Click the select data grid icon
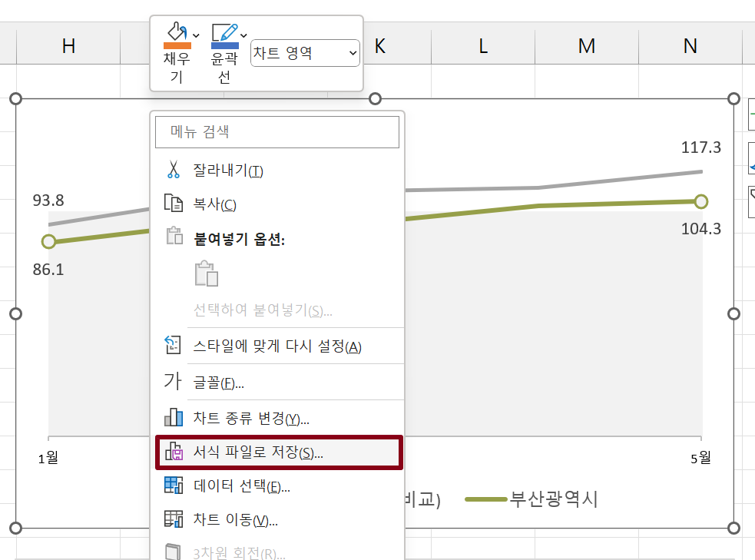The image size is (755, 560). pos(174,485)
